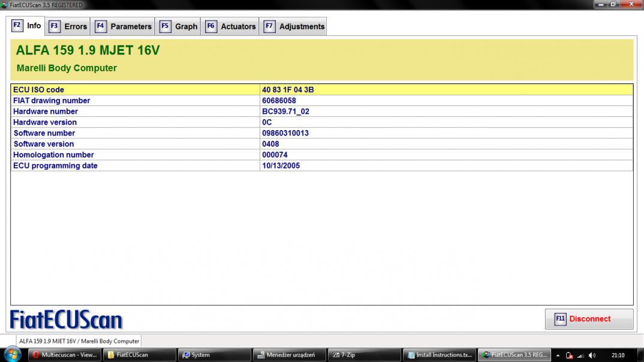This screenshot has width=644, height=362.
Task: Open the FiatECUScan folder taskbar item
Action: (x=139, y=355)
